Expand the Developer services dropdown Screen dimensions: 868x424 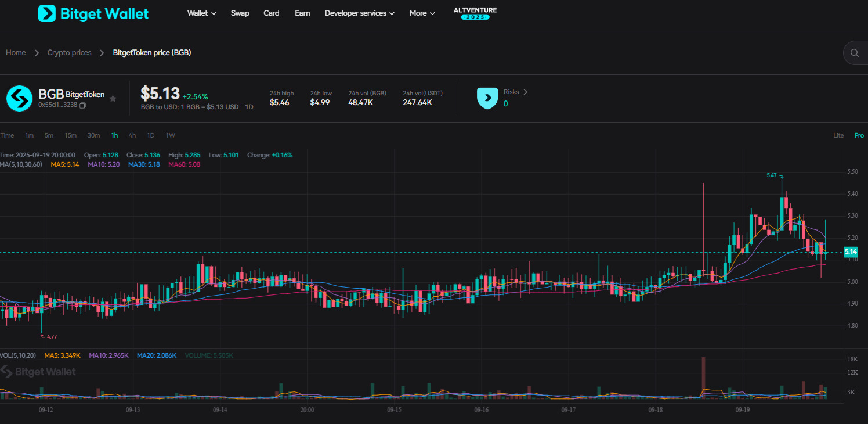(360, 13)
